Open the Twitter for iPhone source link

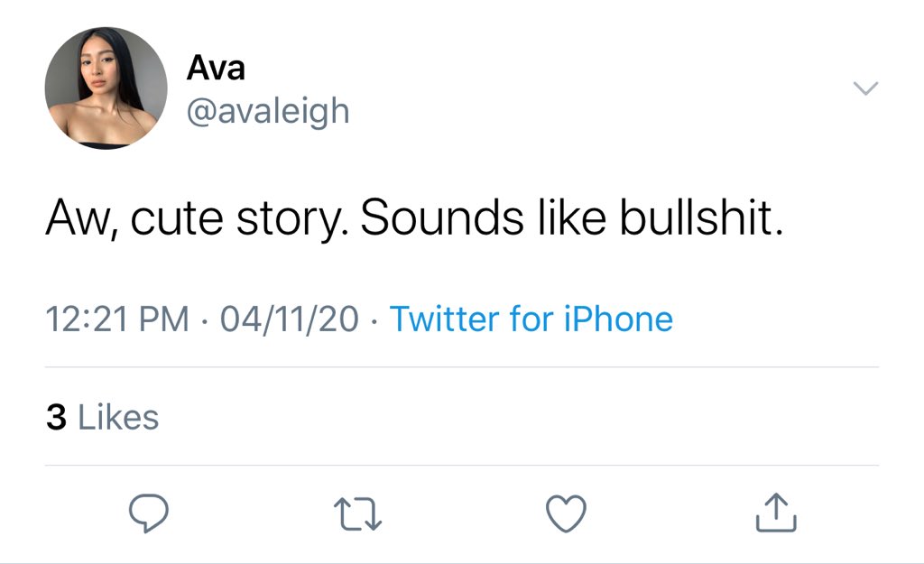531,319
